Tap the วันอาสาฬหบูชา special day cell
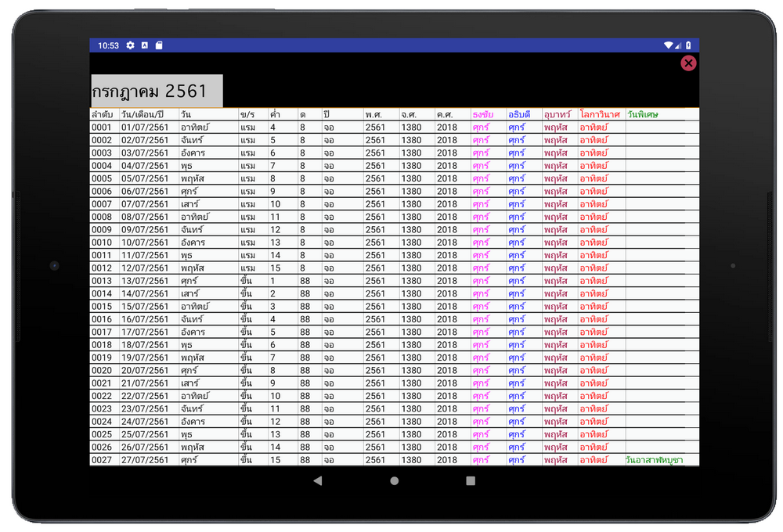Viewport: 783px width, 532px height. coord(654,460)
